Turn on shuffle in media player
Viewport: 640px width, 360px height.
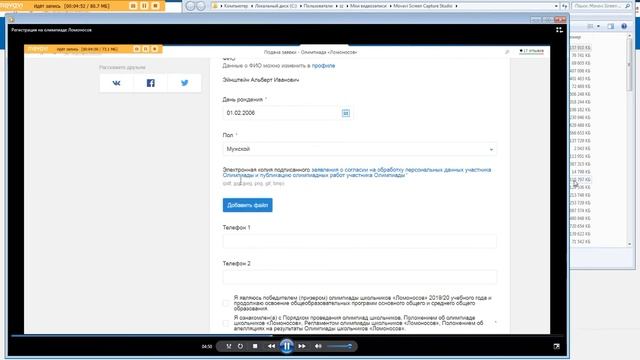coord(229,346)
